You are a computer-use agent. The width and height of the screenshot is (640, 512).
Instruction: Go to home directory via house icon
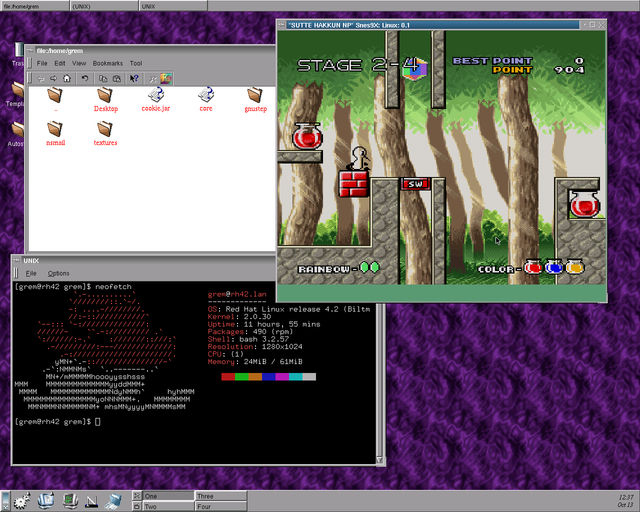[x=67, y=78]
